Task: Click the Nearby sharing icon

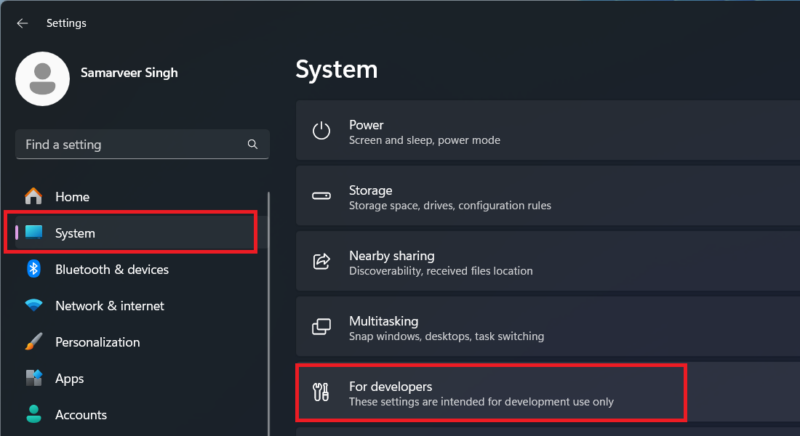Action: [321, 261]
